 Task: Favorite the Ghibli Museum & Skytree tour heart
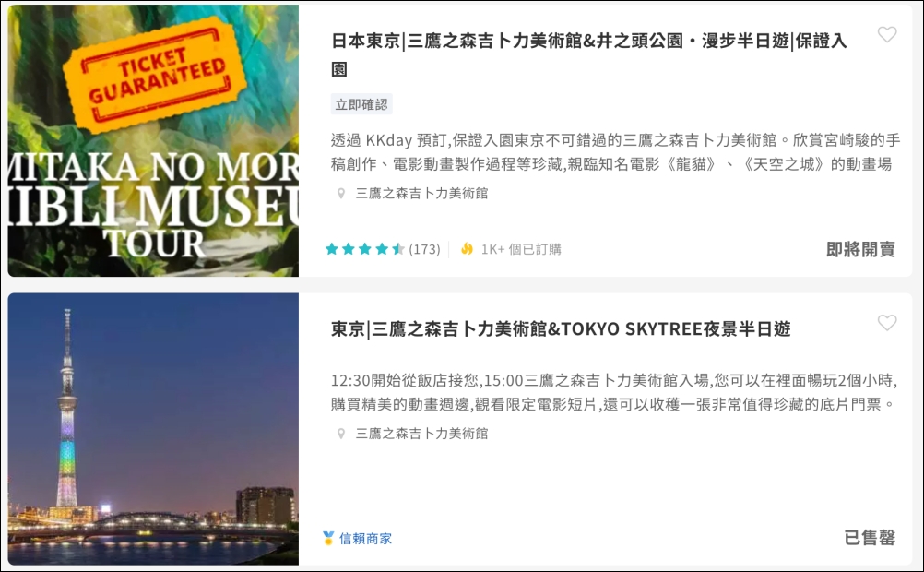coord(887,323)
